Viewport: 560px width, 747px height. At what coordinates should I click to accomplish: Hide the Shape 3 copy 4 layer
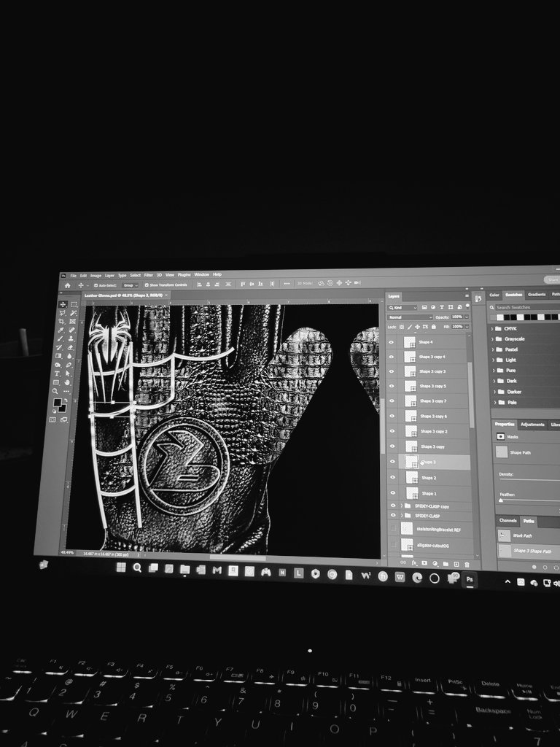pyautogui.click(x=392, y=357)
